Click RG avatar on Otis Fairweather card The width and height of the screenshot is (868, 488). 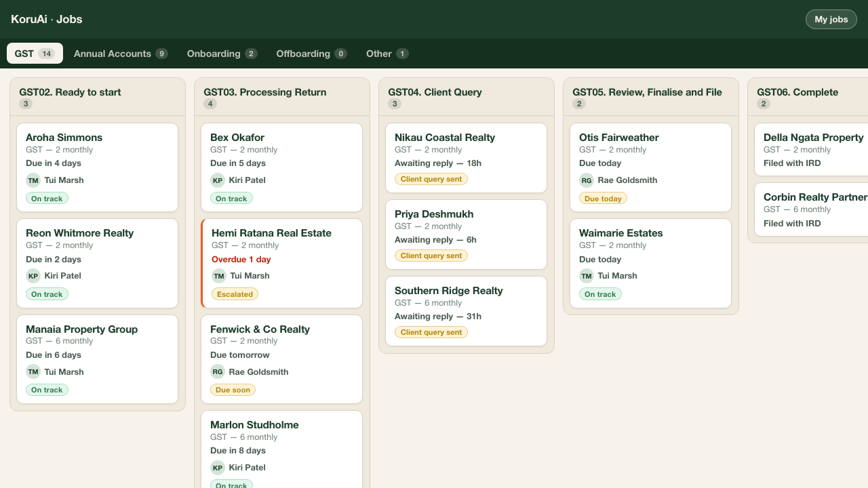pyautogui.click(x=587, y=180)
